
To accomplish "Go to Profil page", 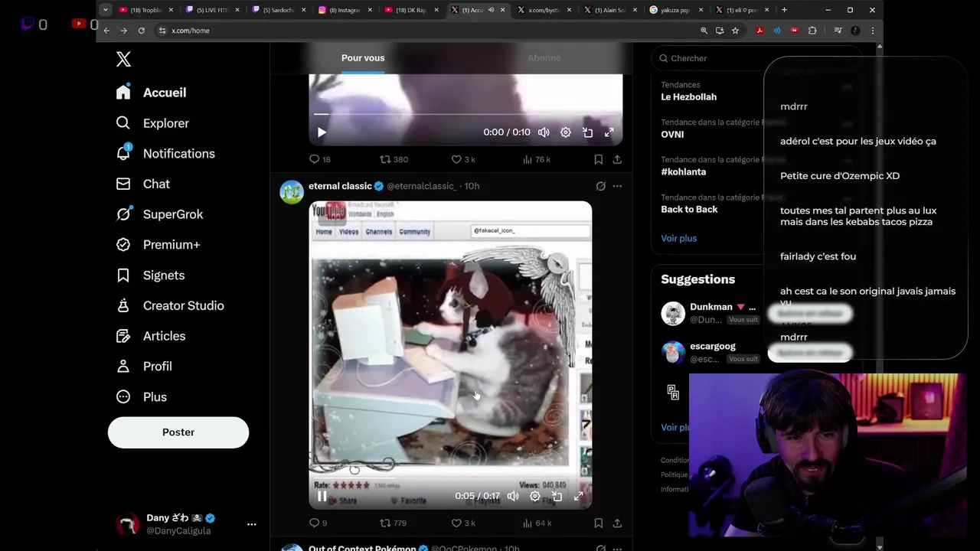I will [143, 367].
